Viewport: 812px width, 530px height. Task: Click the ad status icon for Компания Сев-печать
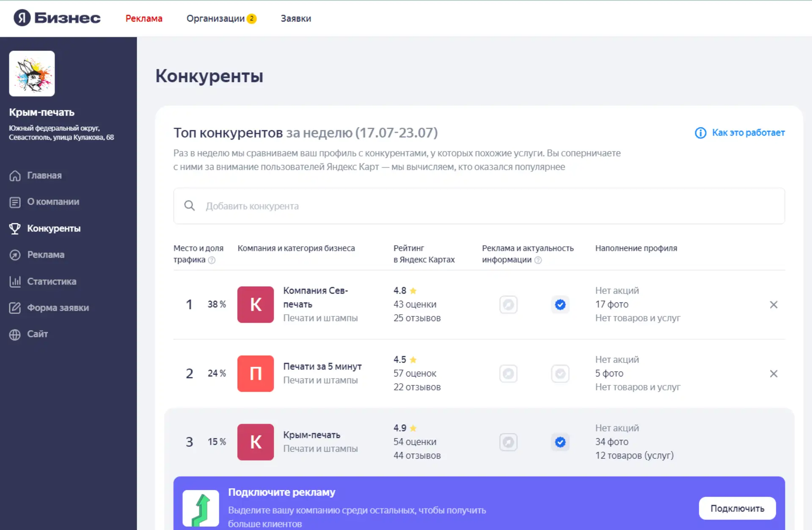click(508, 305)
